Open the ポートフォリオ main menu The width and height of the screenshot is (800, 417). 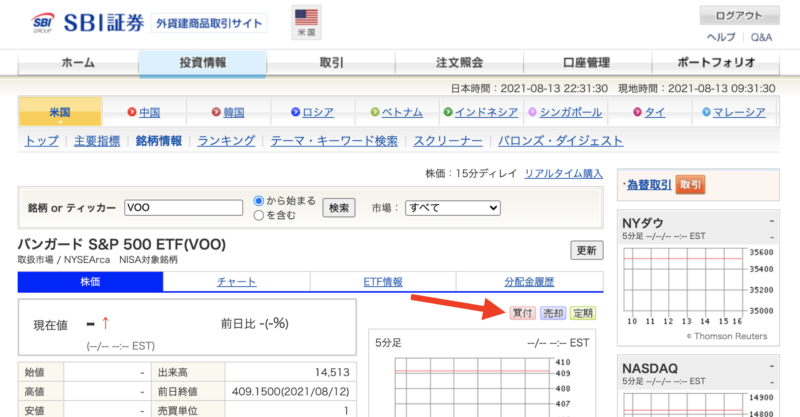click(x=716, y=63)
